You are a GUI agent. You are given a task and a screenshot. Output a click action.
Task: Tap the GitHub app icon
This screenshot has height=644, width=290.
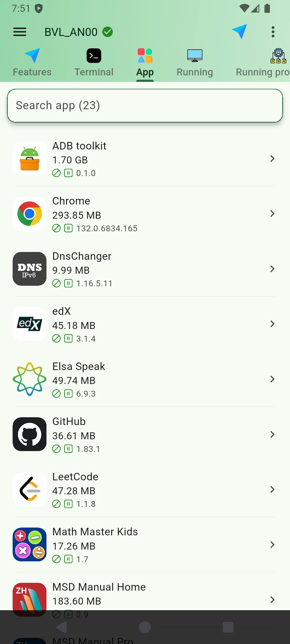[30, 434]
